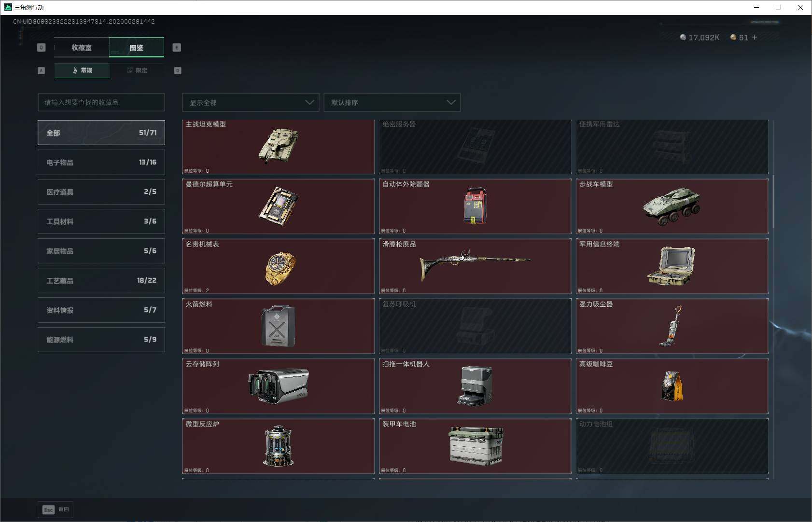Click the E key hint icon
The height and width of the screenshot is (522, 812).
point(177,47)
